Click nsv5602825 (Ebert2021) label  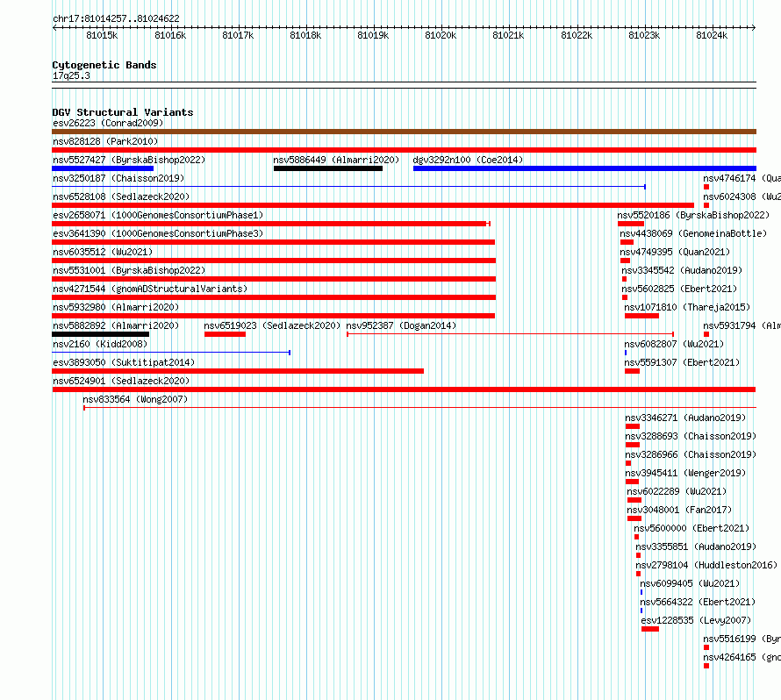coord(679,289)
